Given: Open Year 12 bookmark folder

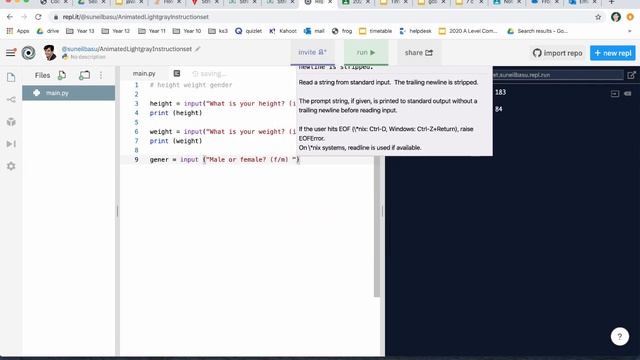Looking at the screenshot, I should pos(116,31).
